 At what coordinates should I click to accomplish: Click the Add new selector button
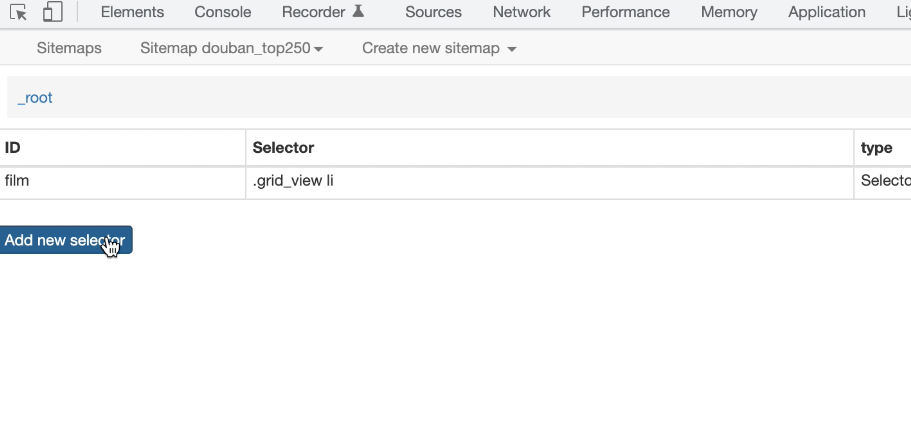point(66,240)
